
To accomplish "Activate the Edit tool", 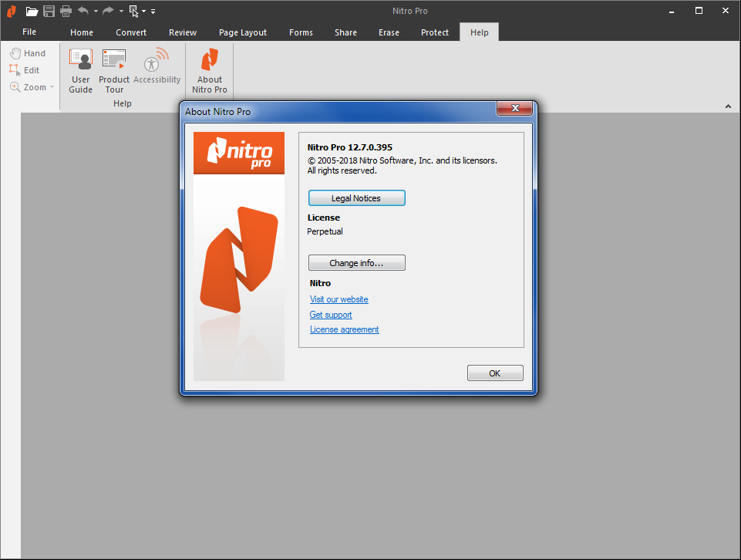I will [25, 70].
